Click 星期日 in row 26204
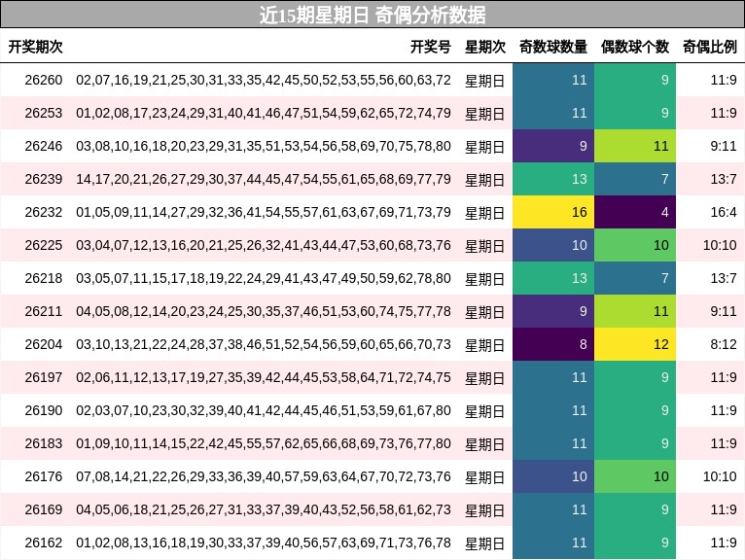This screenshot has height=560, width=745. pyautogui.click(x=484, y=345)
